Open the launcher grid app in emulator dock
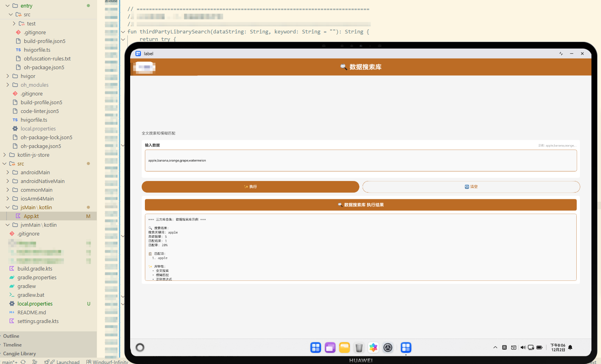 click(x=316, y=348)
